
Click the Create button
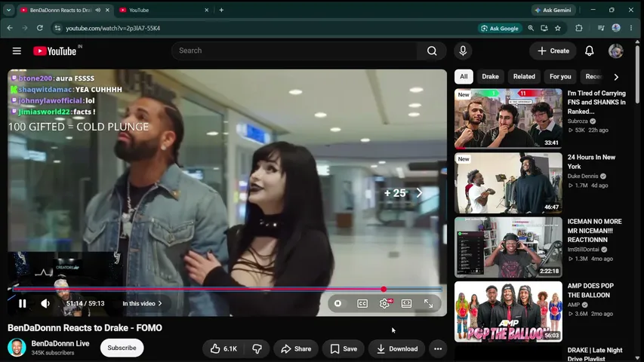[553, 51]
